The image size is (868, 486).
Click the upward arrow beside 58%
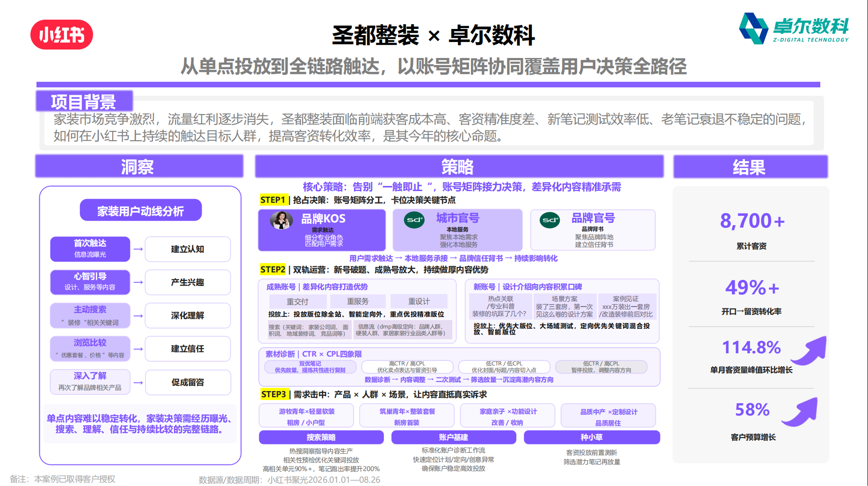800,412
